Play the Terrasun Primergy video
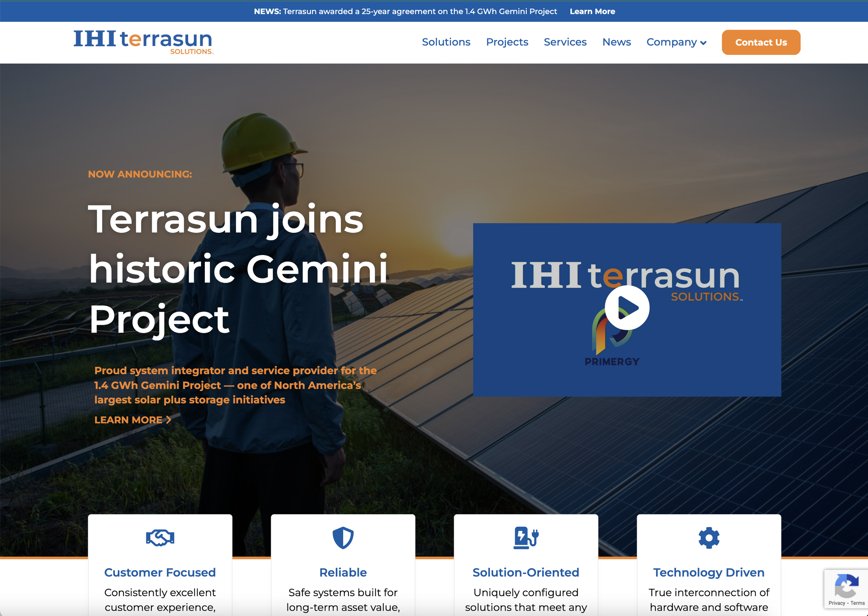 [x=627, y=307]
